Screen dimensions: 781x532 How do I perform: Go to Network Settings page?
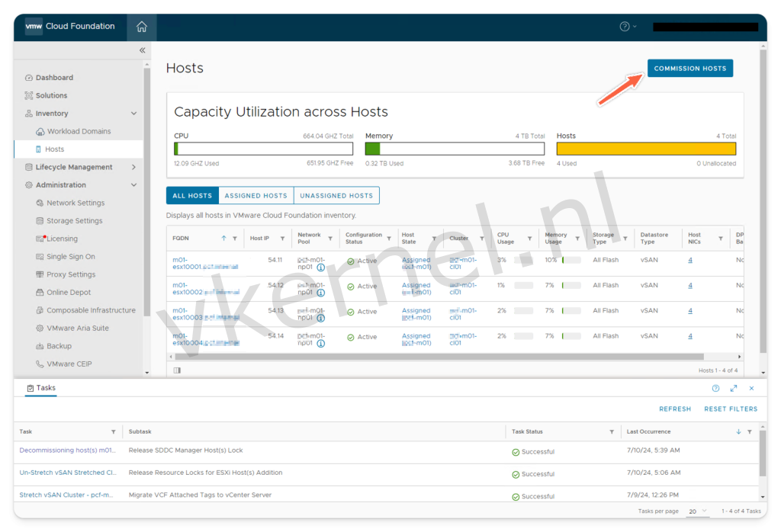tap(76, 203)
